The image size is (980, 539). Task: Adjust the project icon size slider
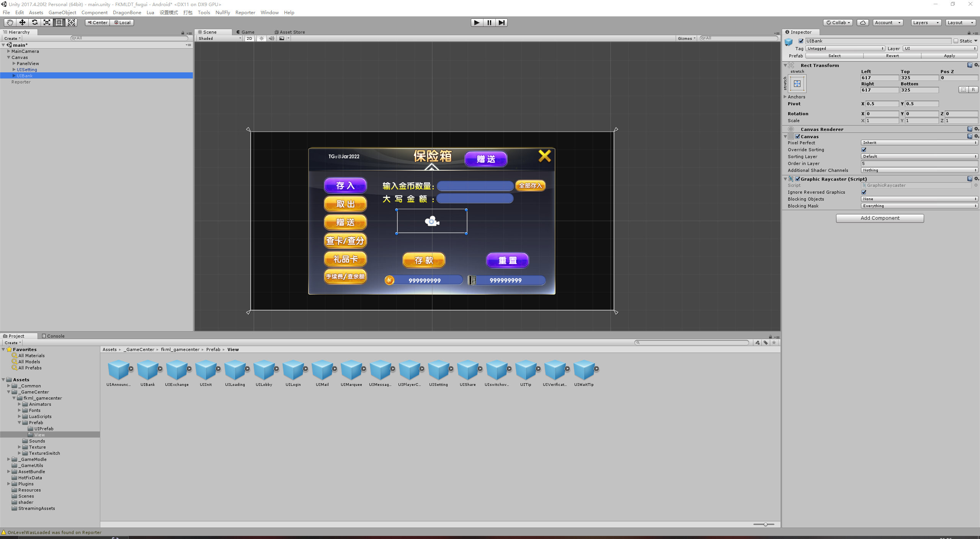click(765, 524)
